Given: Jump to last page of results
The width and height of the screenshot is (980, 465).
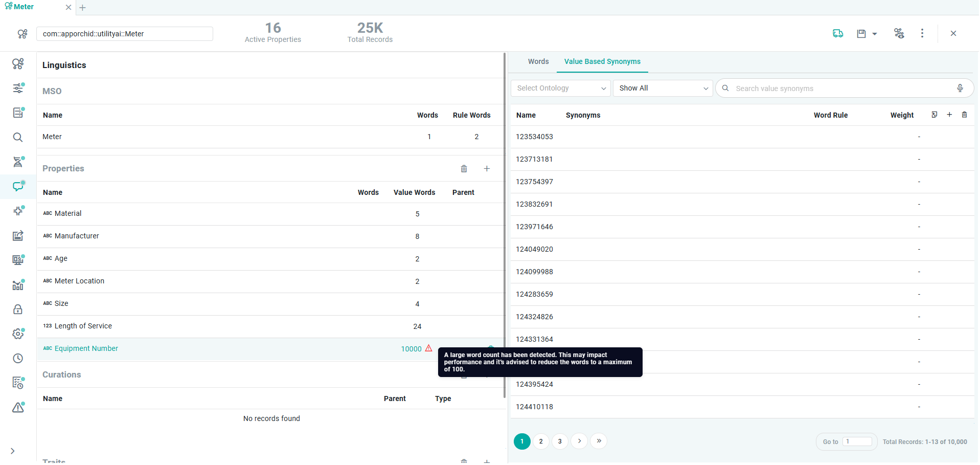Looking at the screenshot, I should pos(599,441).
